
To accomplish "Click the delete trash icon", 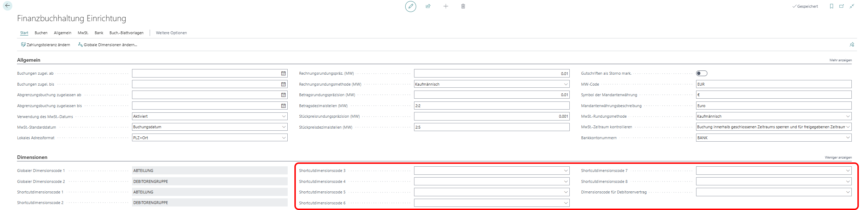I will click(463, 6).
